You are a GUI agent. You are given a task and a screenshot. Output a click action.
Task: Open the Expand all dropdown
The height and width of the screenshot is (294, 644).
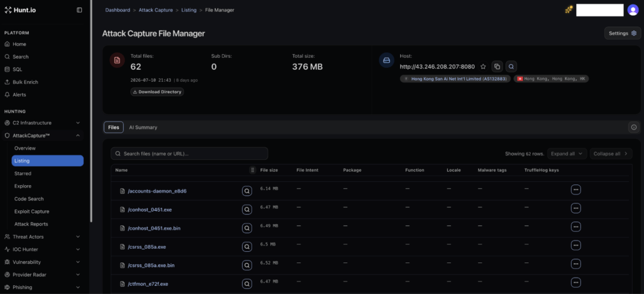pos(567,154)
